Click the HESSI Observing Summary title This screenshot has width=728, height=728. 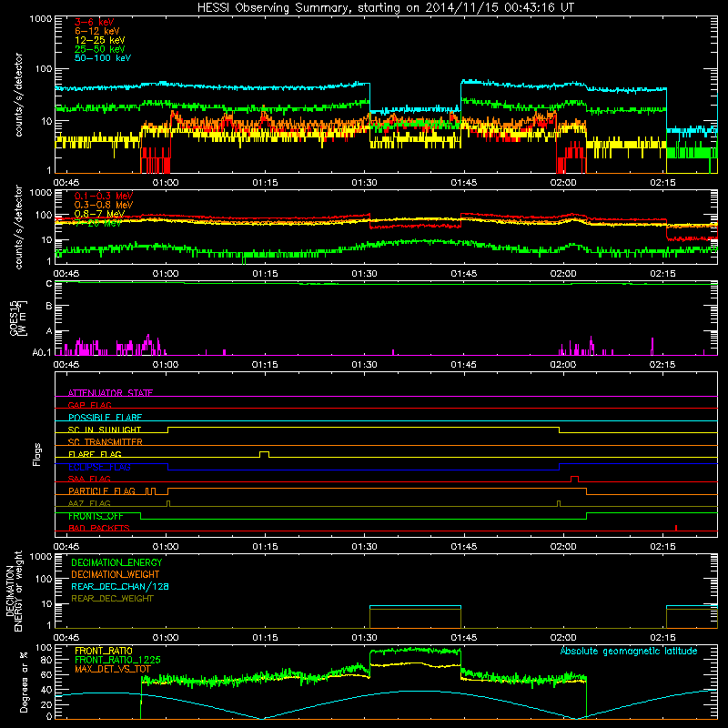point(385,8)
